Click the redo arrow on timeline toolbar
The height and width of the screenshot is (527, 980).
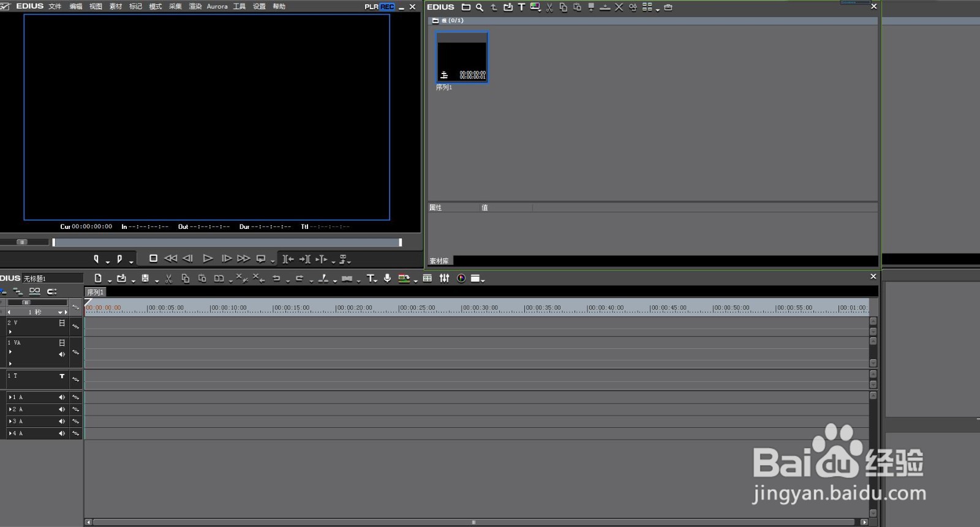pos(300,278)
